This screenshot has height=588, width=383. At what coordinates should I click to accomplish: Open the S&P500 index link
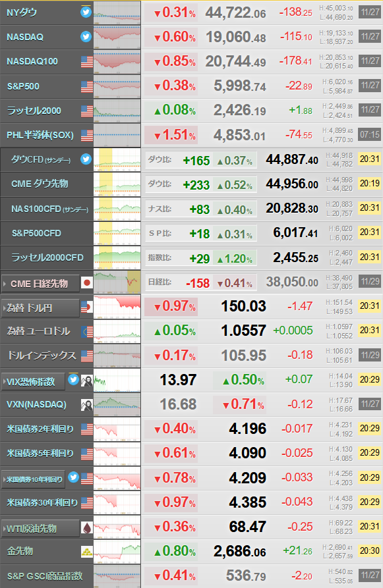click(x=23, y=86)
